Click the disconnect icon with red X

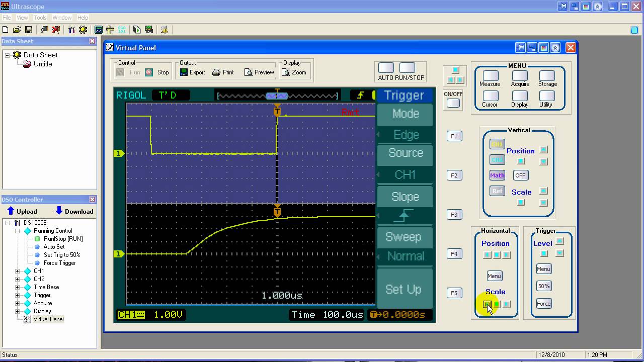click(x=56, y=30)
